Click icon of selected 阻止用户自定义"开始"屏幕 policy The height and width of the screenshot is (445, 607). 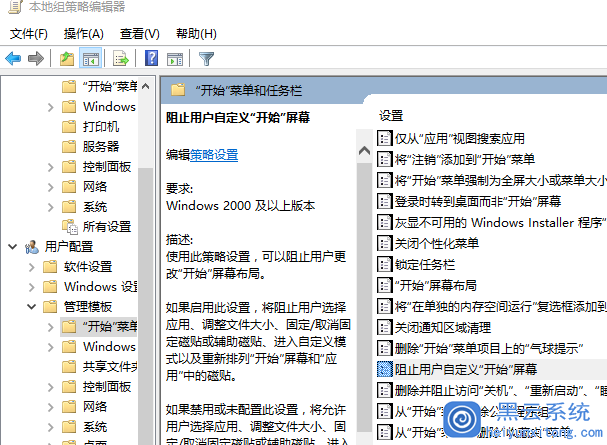pos(384,369)
